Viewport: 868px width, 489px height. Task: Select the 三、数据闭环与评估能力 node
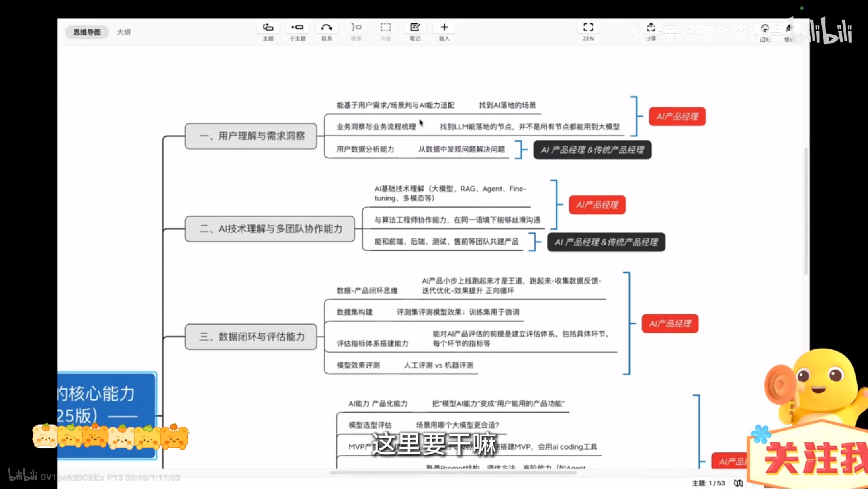tap(251, 337)
